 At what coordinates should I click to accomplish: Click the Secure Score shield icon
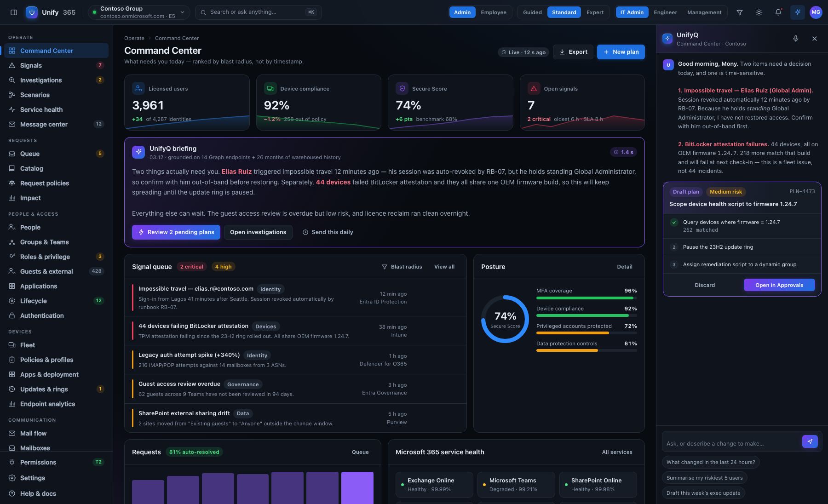pyautogui.click(x=402, y=88)
